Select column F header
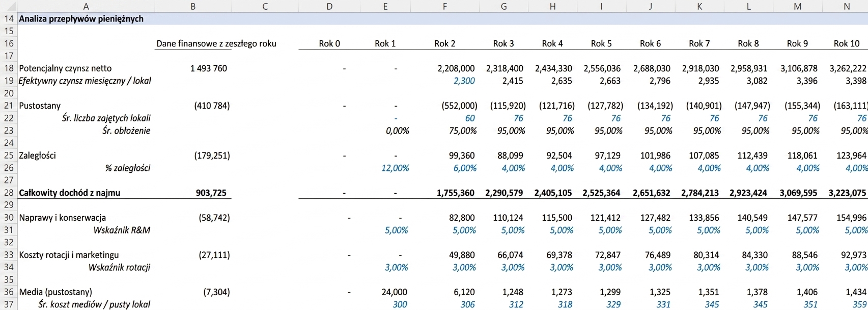The width and height of the screenshot is (868, 310). tap(445, 6)
